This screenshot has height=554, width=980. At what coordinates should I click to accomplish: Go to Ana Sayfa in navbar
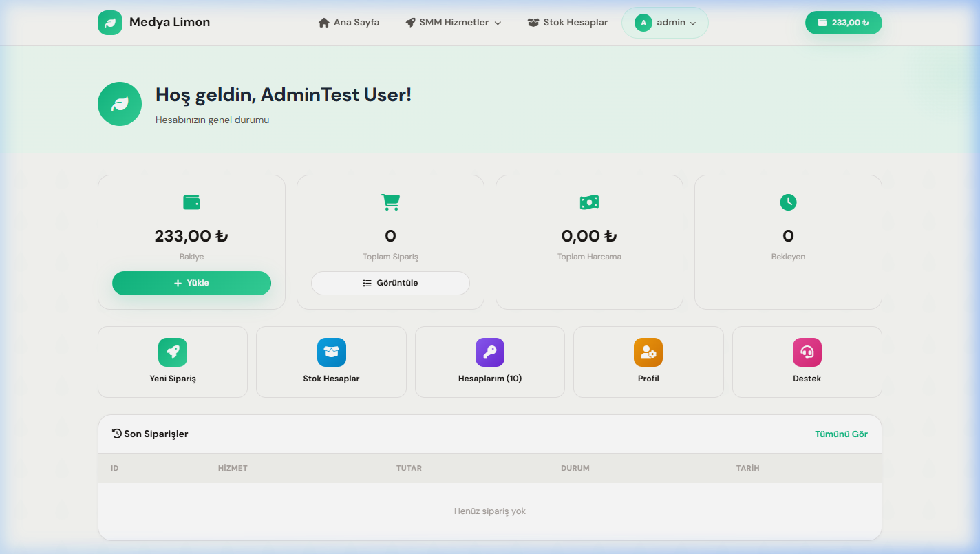pos(349,23)
